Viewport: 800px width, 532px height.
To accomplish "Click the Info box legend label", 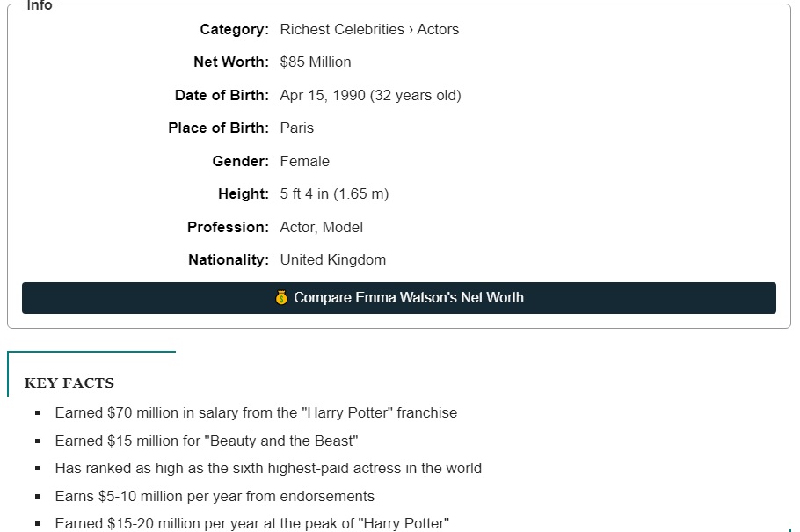I will (x=40, y=5).
